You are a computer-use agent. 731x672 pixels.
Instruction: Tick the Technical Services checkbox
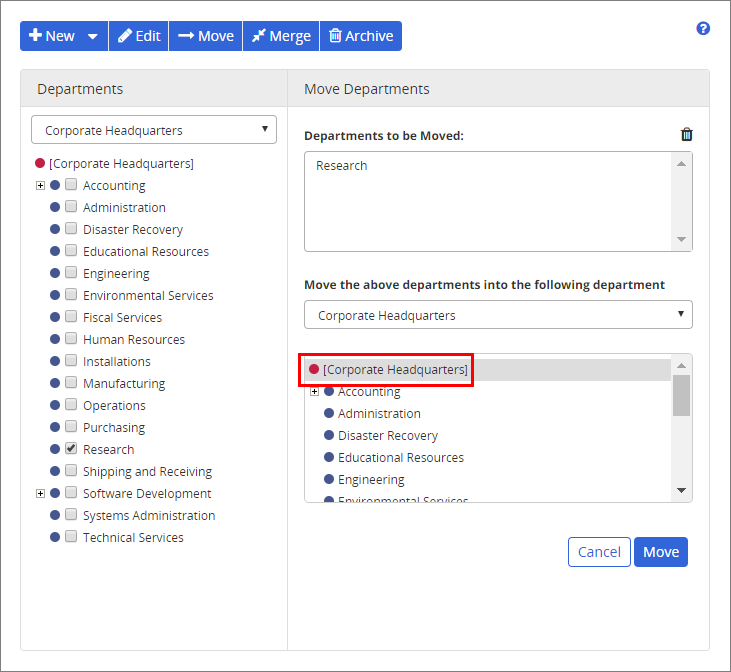pos(71,537)
